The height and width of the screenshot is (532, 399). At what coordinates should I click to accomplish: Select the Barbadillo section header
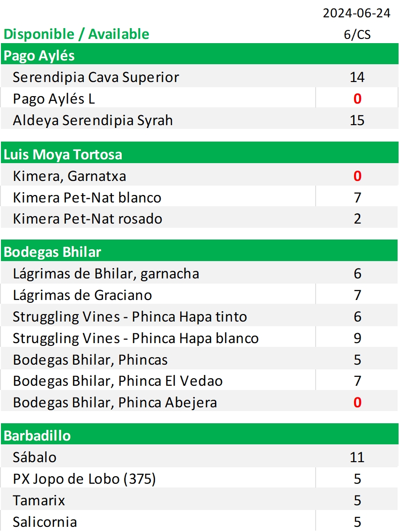pos(199,435)
